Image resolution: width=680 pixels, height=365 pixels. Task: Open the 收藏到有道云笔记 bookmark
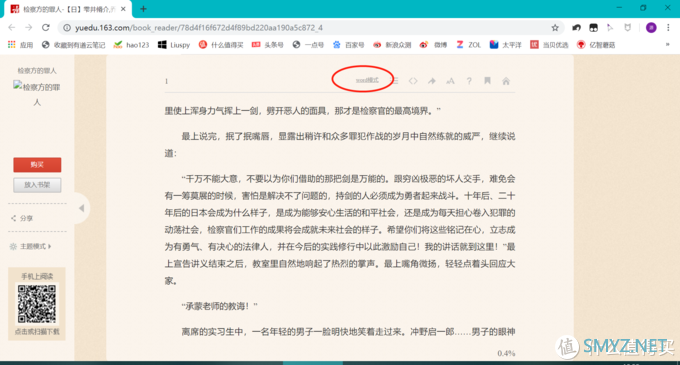click(73, 45)
